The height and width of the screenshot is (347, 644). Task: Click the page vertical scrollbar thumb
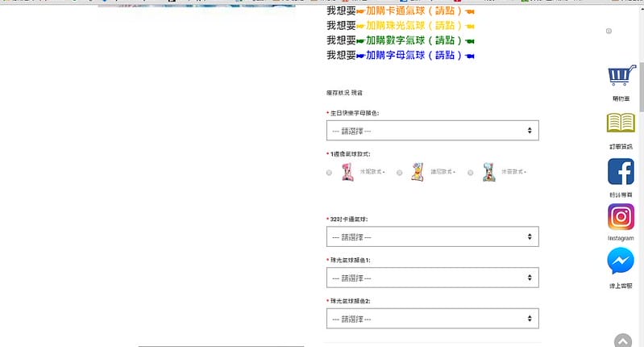tap(642, 86)
